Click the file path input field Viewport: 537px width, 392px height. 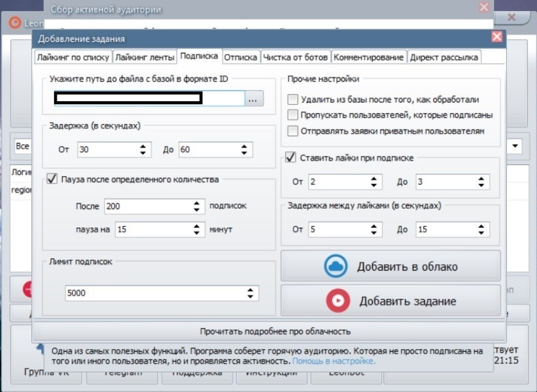coord(149,98)
